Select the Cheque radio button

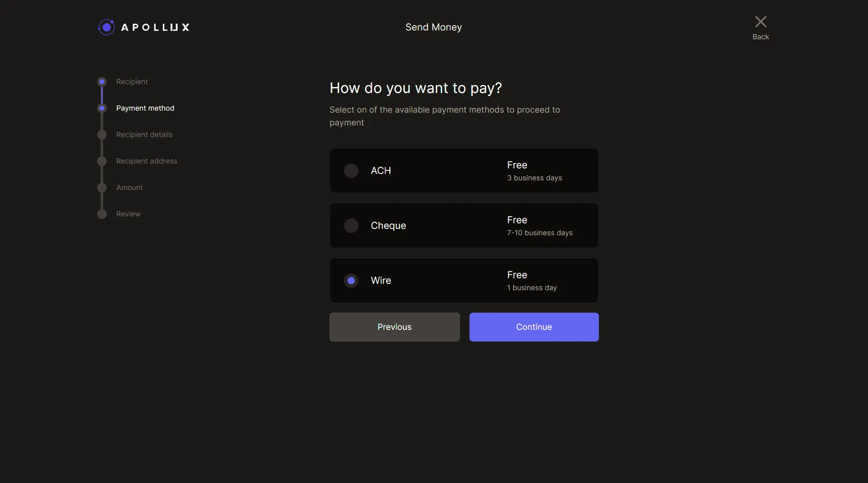351,225
